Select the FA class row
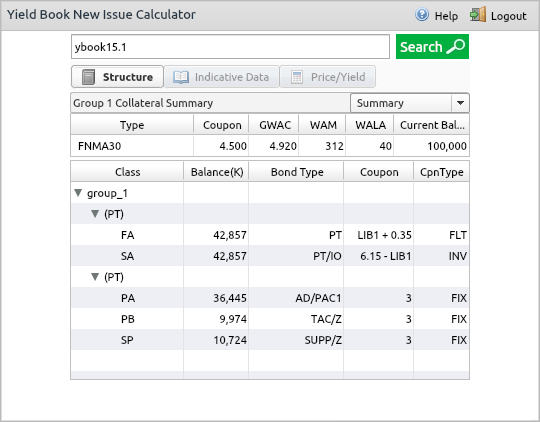 [270, 235]
